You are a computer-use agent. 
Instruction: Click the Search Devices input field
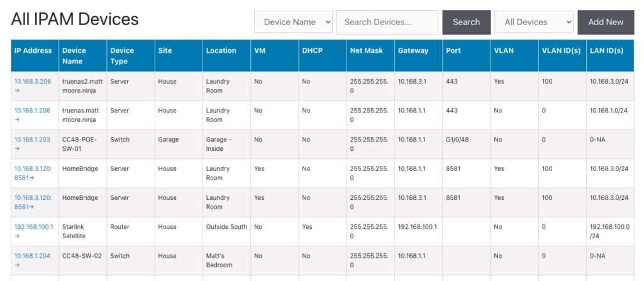click(387, 22)
